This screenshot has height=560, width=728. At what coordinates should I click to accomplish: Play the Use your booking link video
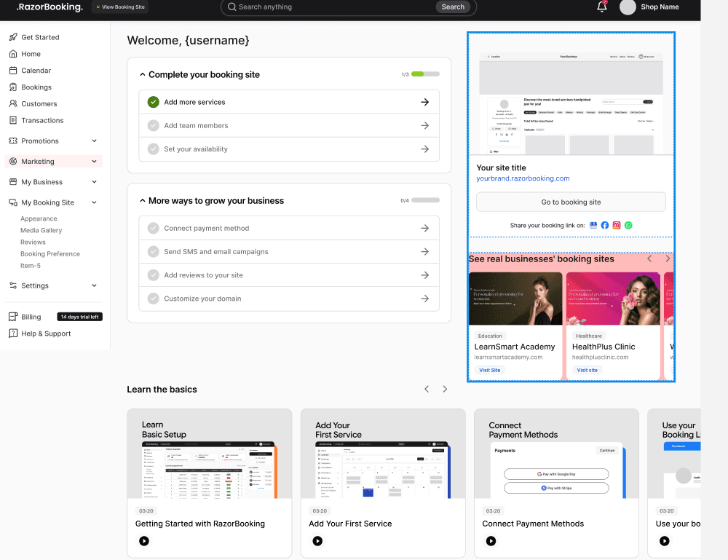[665, 541]
